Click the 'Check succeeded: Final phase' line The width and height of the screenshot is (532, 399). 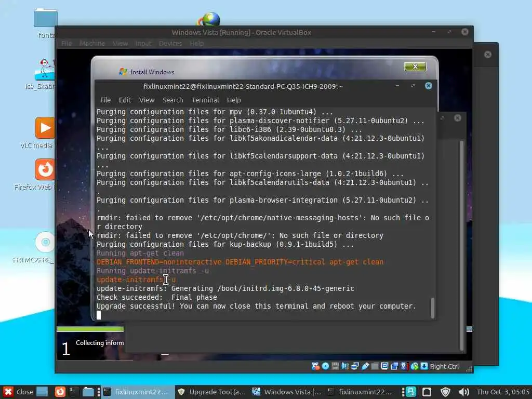(x=157, y=297)
